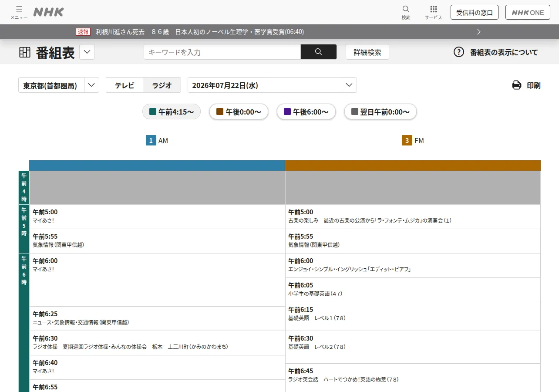Open AM 午前6:00 マイあさ! program
The image size is (559, 392).
pos(157,280)
